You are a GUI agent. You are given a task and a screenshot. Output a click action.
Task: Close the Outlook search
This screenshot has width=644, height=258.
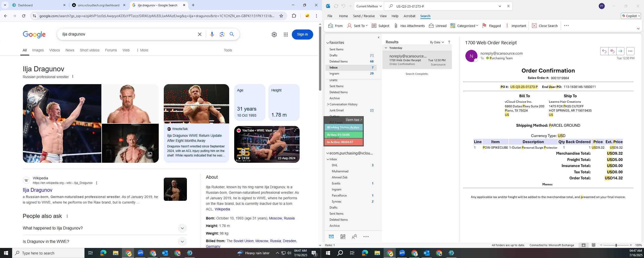click(x=545, y=26)
